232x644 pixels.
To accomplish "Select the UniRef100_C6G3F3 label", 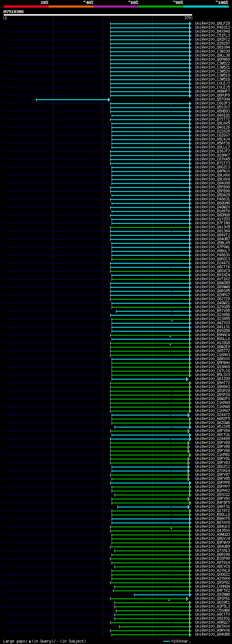I will point(212,103).
